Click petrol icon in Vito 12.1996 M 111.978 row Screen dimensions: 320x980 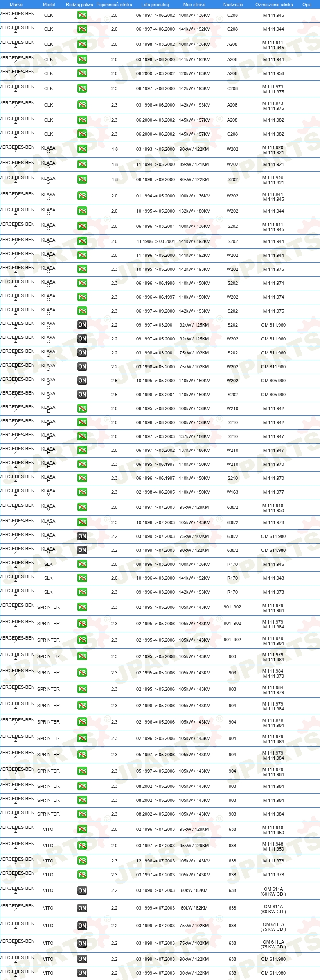click(x=82, y=861)
